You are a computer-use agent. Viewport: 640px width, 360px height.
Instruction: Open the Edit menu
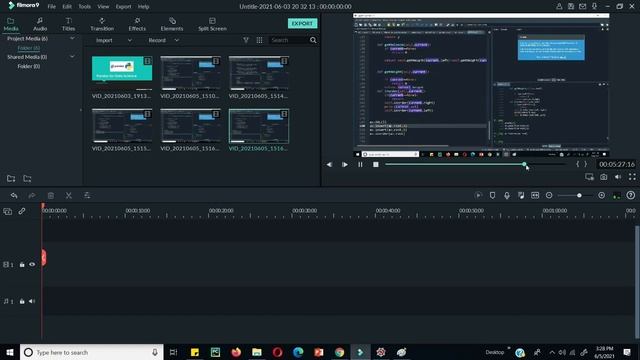[x=67, y=7]
